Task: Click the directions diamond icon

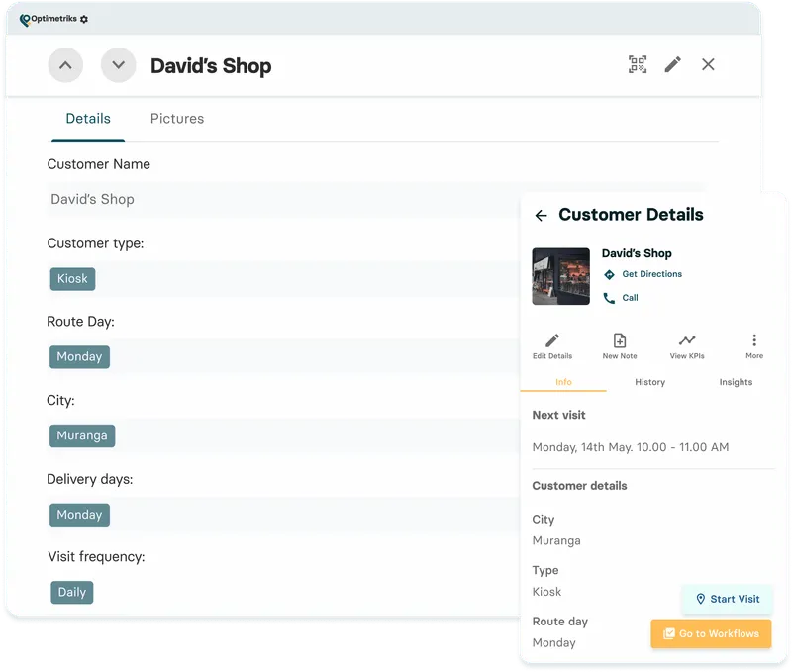Action: pos(610,275)
